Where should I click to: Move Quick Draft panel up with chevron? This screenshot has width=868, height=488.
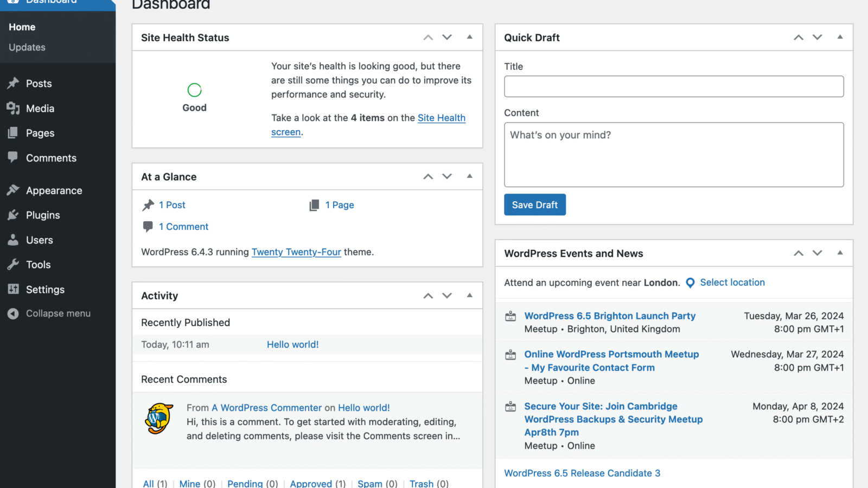tap(798, 37)
